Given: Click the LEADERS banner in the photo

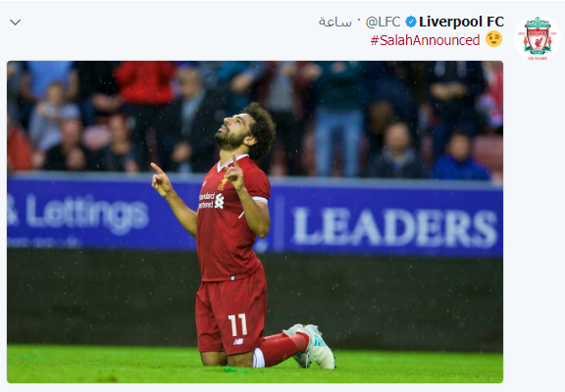Looking at the screenshot, I should pos(394,227).
